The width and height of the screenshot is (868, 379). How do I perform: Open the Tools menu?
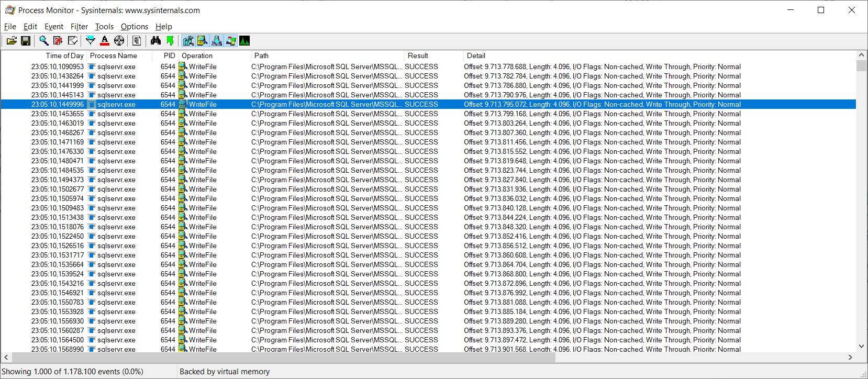tap(104, 27)
